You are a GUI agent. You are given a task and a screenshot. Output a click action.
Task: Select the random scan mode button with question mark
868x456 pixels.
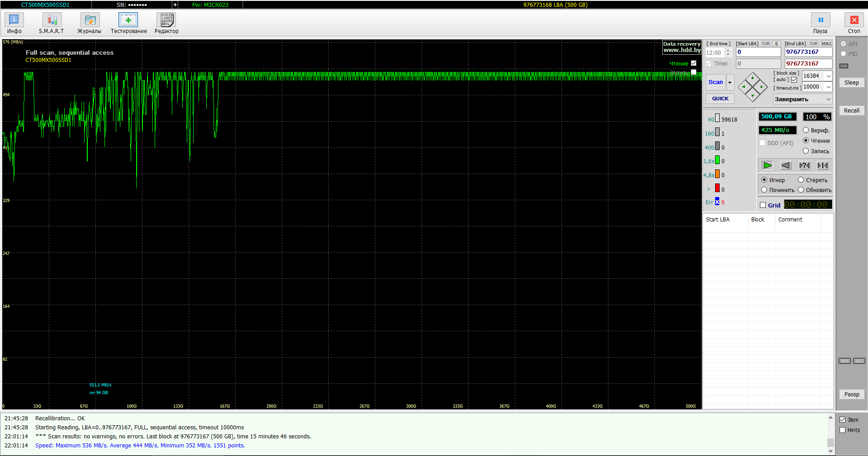click(804, 165)
